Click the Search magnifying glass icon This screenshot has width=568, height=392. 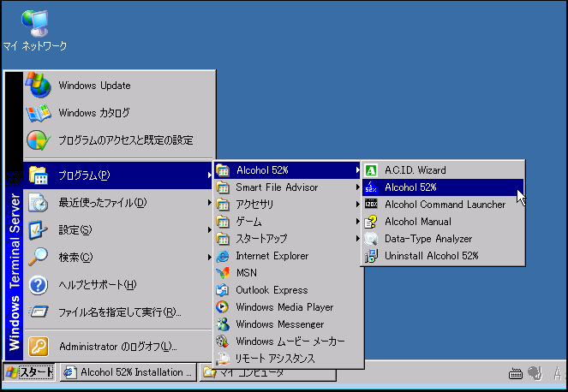point(39,257)
